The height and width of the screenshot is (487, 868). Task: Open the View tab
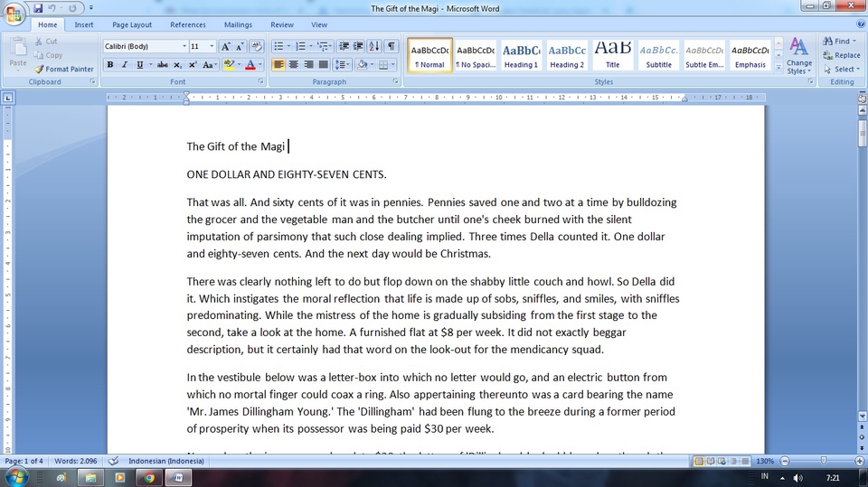tap(319, 24)
